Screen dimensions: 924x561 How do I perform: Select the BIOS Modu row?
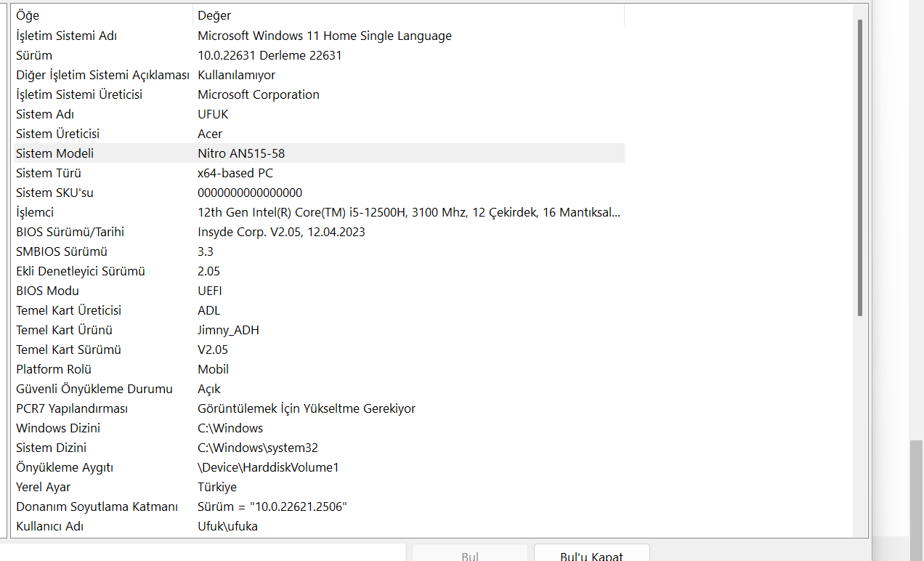(x=318, y=291)
